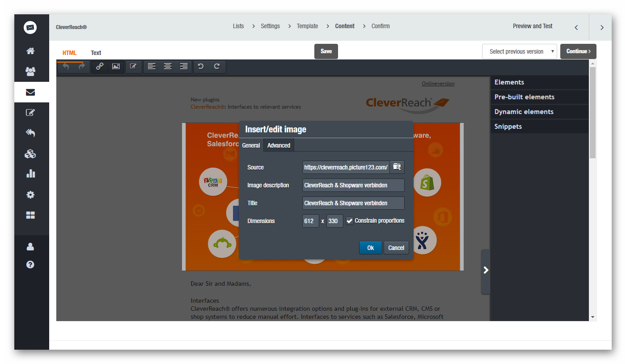Open the Reports bar chart icon

pos(30,174)
